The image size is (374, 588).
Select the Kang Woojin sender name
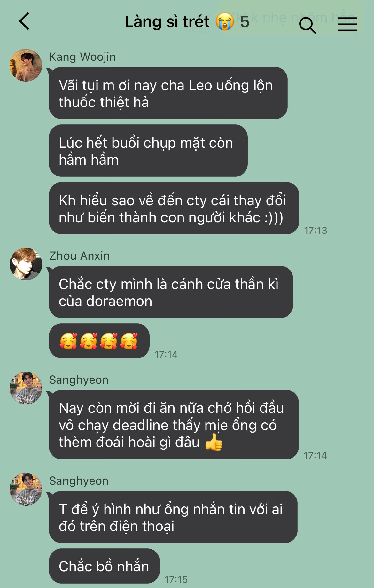click(82, 57)
